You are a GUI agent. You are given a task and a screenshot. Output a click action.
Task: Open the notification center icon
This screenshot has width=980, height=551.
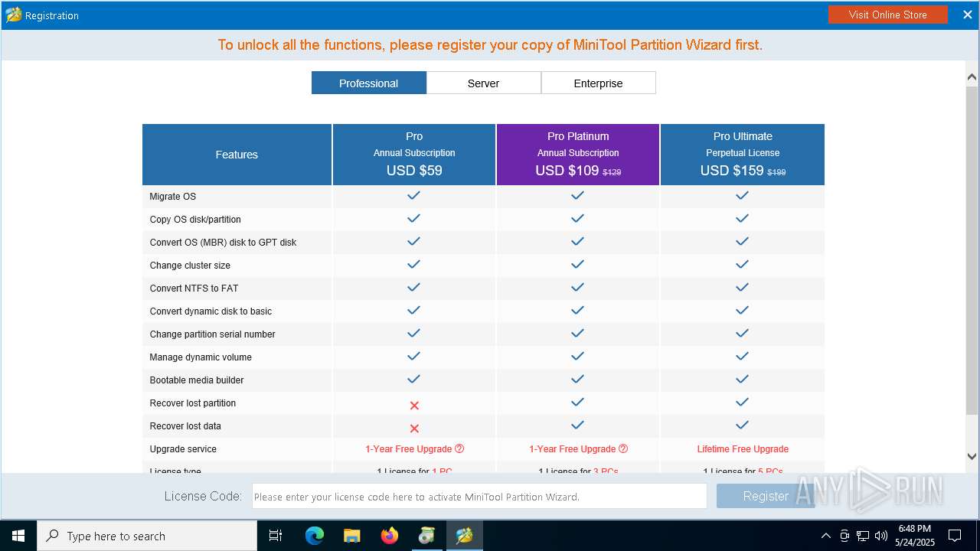(x=955, y=536)
